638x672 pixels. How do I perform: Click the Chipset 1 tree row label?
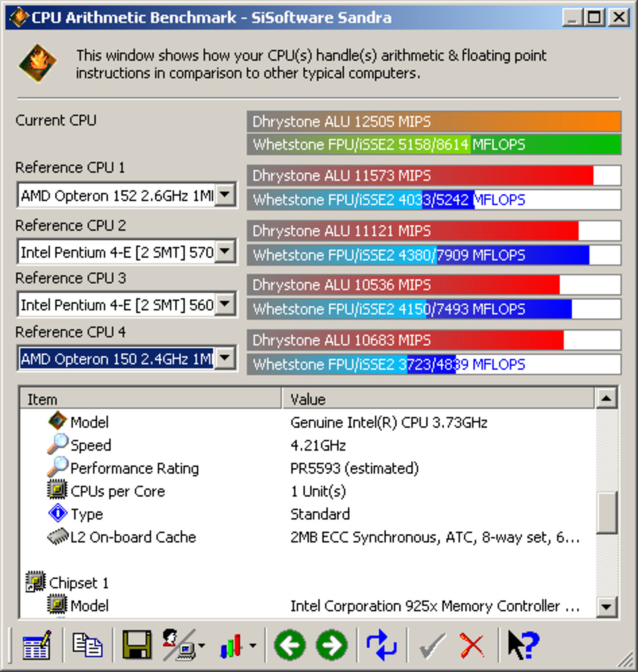point(79,583)
